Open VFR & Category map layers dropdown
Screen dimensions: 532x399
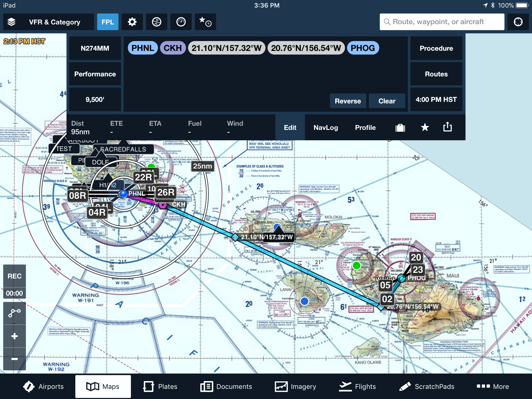pyautogui.click(x=48, y=22)
